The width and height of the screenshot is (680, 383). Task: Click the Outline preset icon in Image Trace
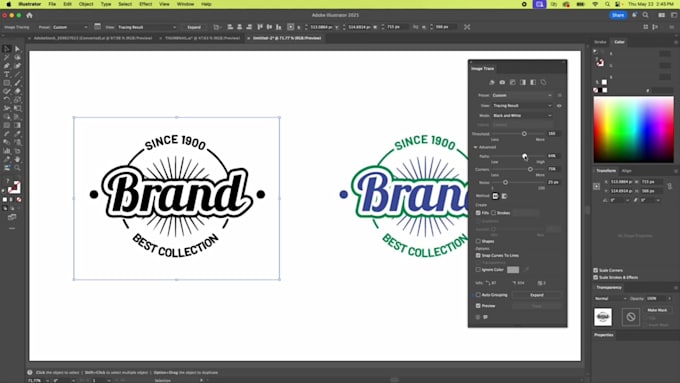coord(543,82)
